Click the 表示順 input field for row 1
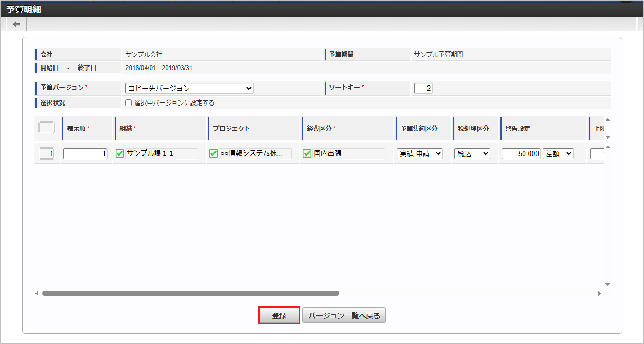Image resolution: width=644 pixels, height=344 pixels. 85,153
